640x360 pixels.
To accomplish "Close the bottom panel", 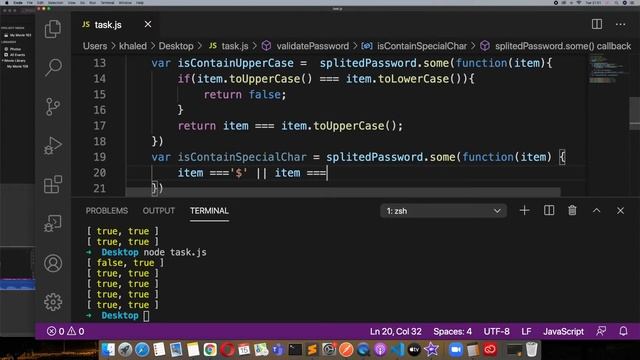I will pos(620,211).
